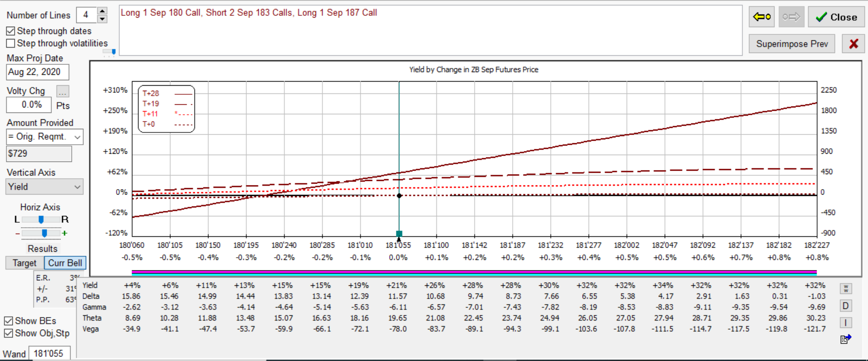Click the Delta value 11.57
Screen dimensions: 868x361
click(x=398, y=296)
